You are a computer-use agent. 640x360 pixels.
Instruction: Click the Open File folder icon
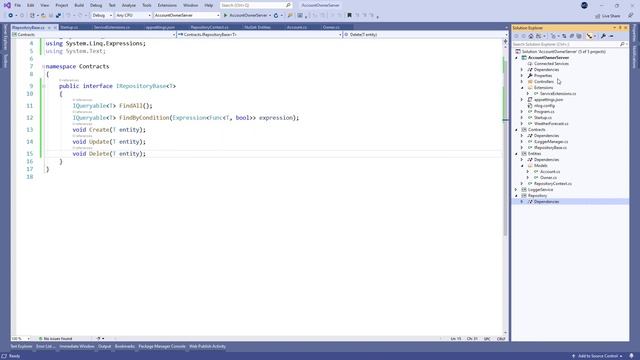[x=43, y=16]
